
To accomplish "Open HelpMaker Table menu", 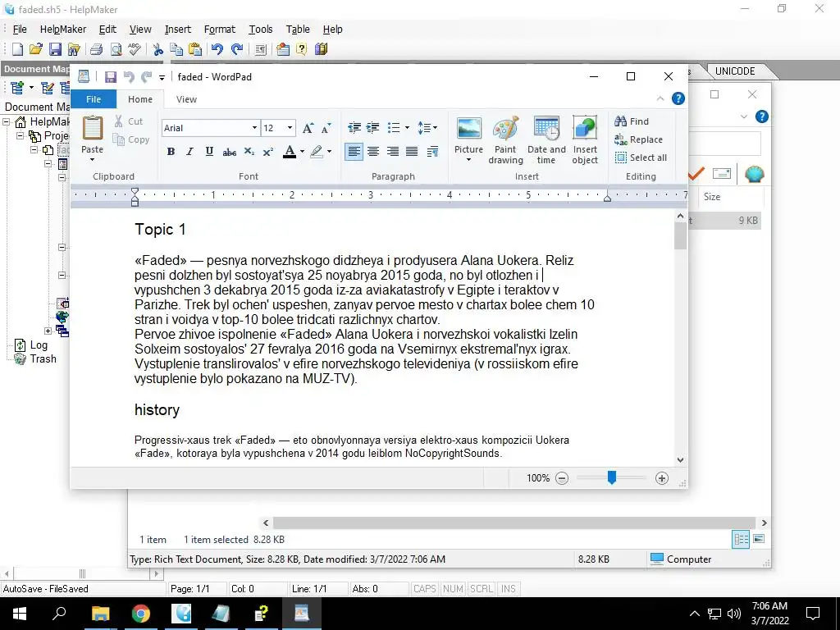I will click(x=298, y=30).
